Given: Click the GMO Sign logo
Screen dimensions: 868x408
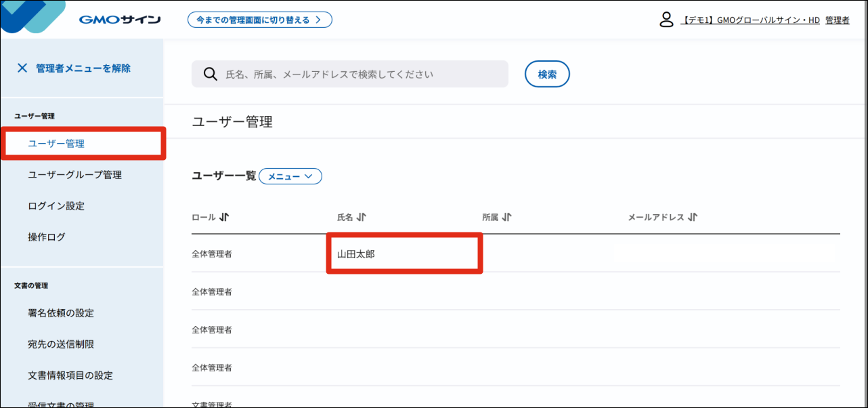Looking at the screenshot, I should [x=119, y=20].
